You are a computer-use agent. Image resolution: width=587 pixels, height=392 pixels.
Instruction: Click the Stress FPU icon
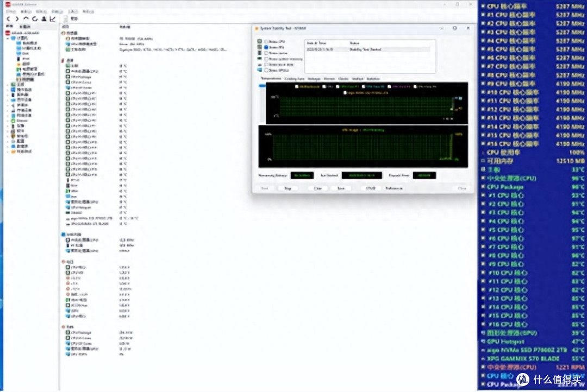tap(260, 47)
